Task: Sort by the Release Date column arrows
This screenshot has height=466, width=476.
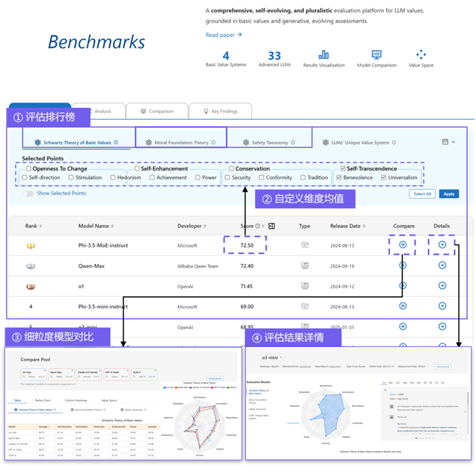Action: point(364,226)
